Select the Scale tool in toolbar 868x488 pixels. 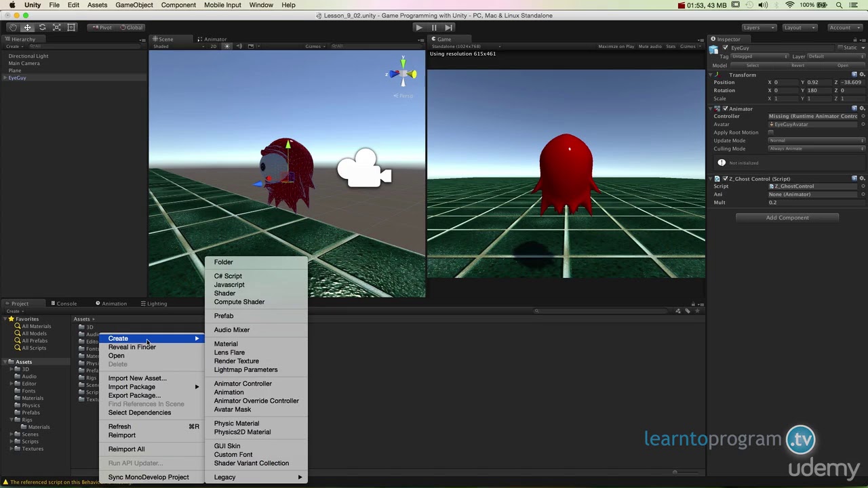click(57, 27)
